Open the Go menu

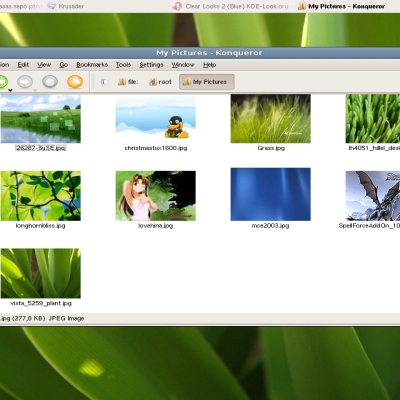point(63,65)
